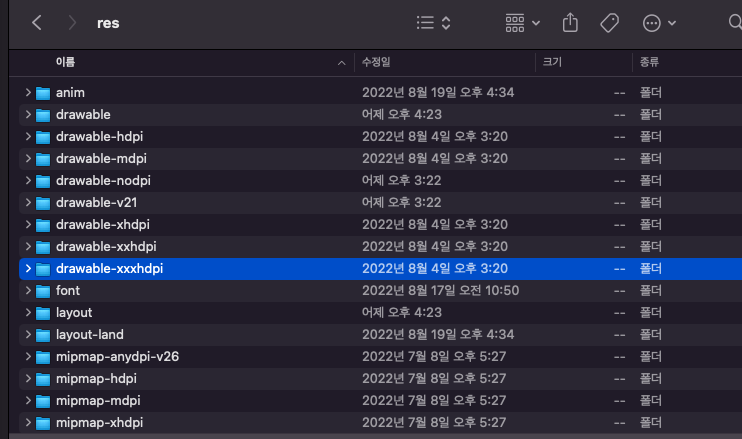The height and width of the screenshot is (439, 742).
Task: Click the mipmap-xhdpi folder icon
Action: pos(43,423)
